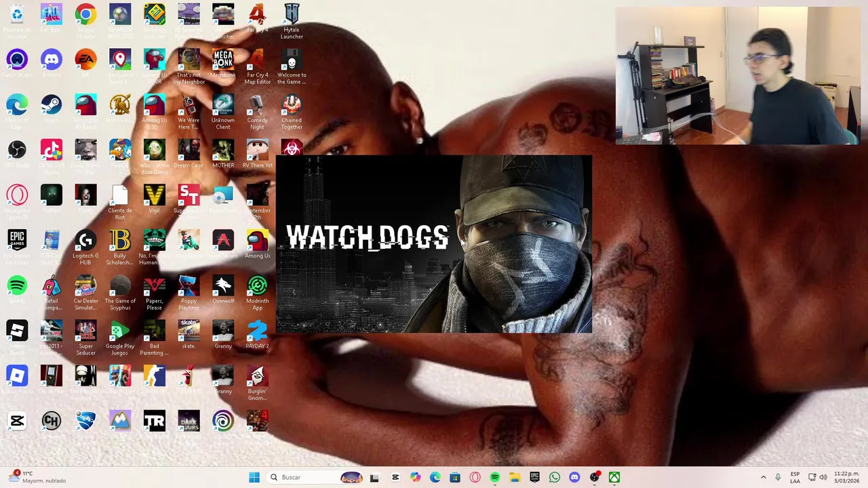Select the Papers, Please desktop icon
868x488 pixels.
[x=155, y=285]
